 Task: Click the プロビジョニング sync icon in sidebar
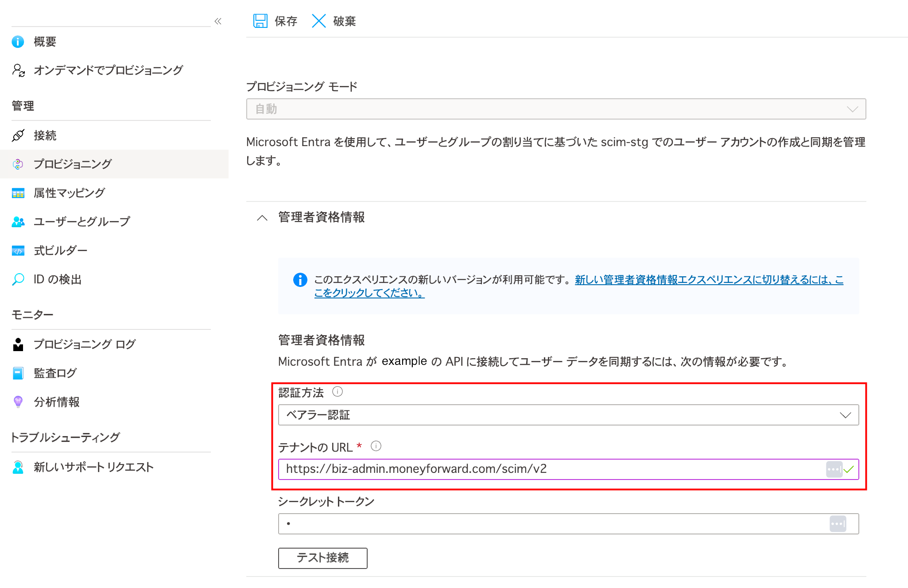tap(18, 164)
